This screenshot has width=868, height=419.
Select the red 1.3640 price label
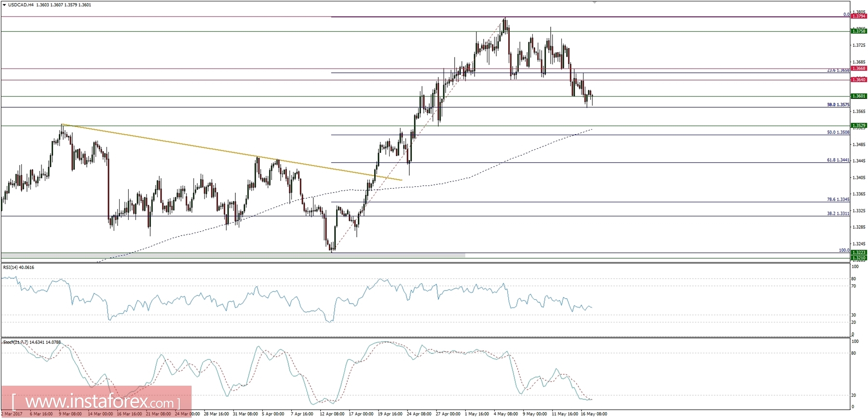(859, 80)
